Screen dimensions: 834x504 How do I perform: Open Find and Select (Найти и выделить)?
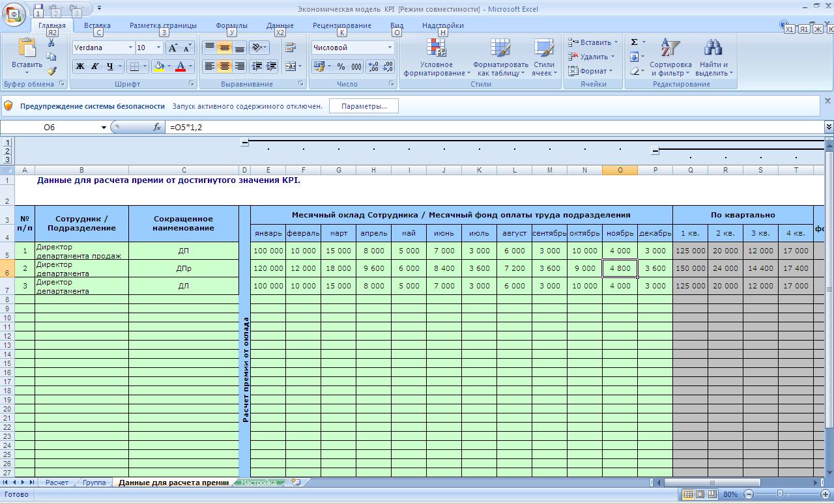coord(713,57)
